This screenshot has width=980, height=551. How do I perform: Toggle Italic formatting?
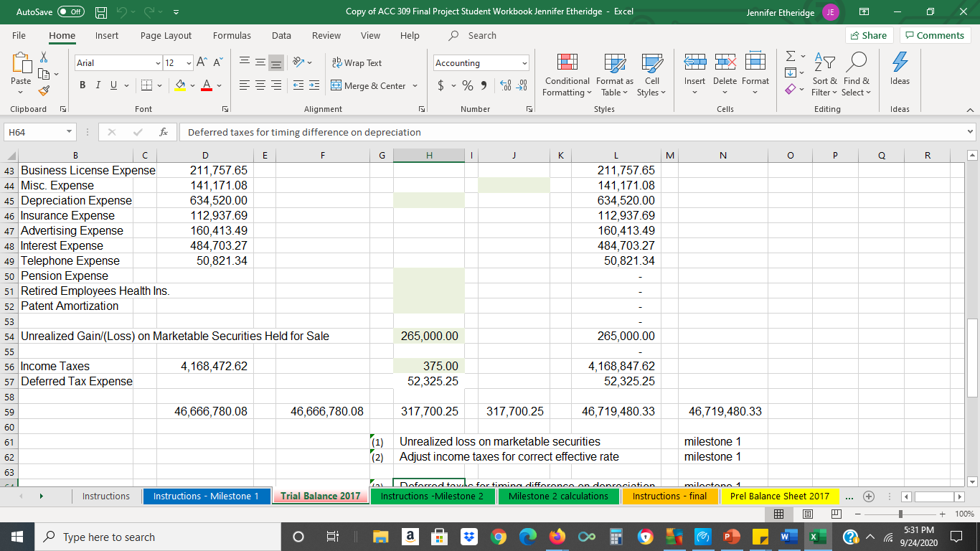point(98,85)
